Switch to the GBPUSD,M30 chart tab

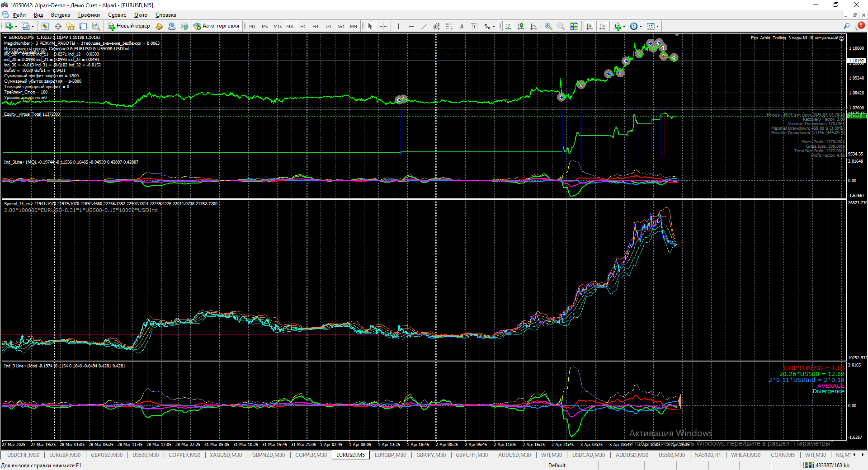107,455
